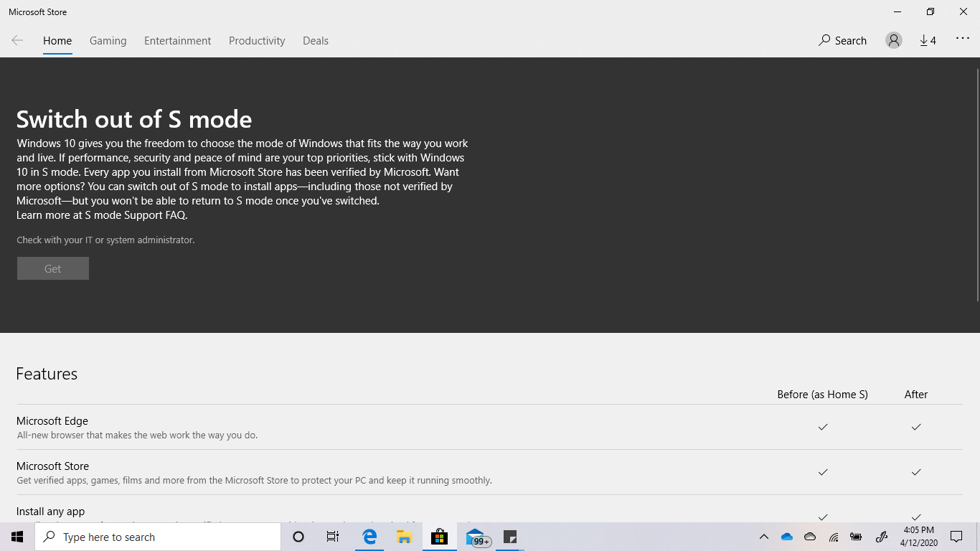The height and width of the screenshot is (551, 980).
Task: Check the battery status tray icon
Action: (x=856, y=537)
